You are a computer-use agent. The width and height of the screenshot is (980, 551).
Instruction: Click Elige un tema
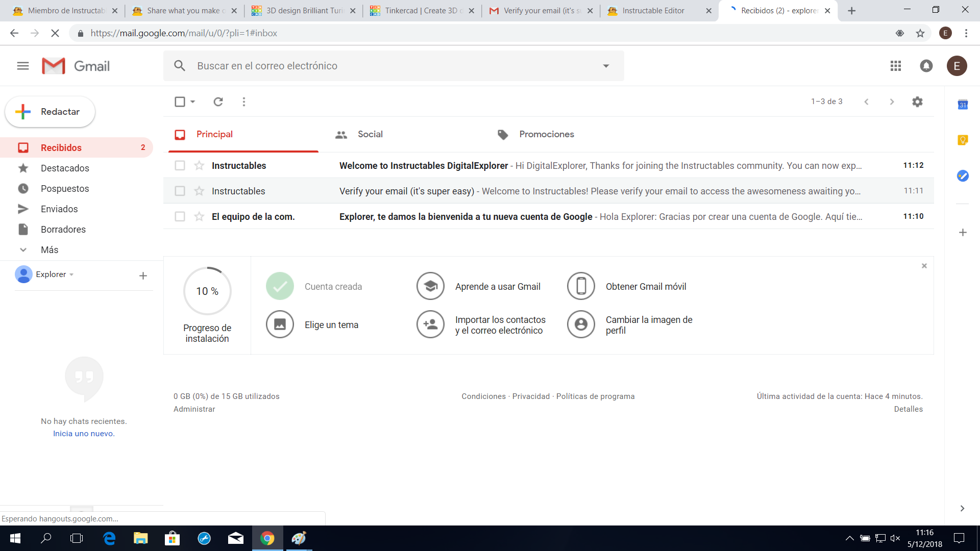(312, 324)
